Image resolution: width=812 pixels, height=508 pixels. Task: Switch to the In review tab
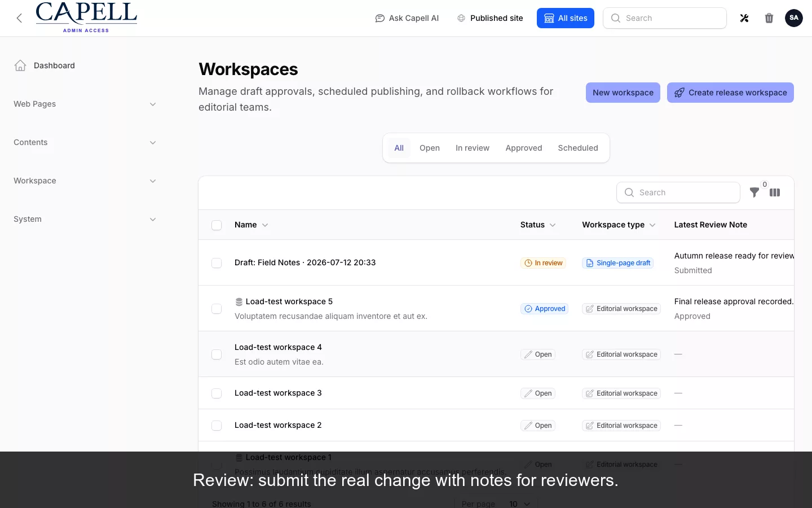(x=473, y=148)
